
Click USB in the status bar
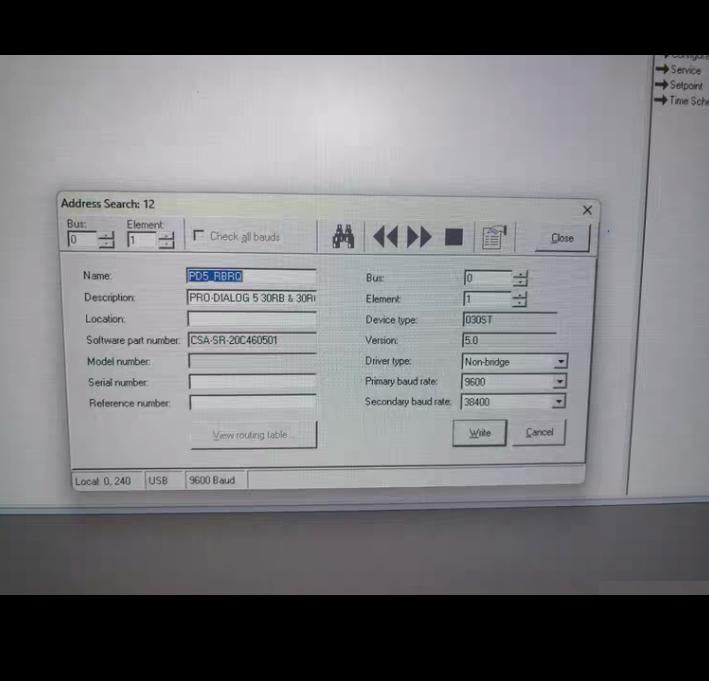tap(158, 481)
